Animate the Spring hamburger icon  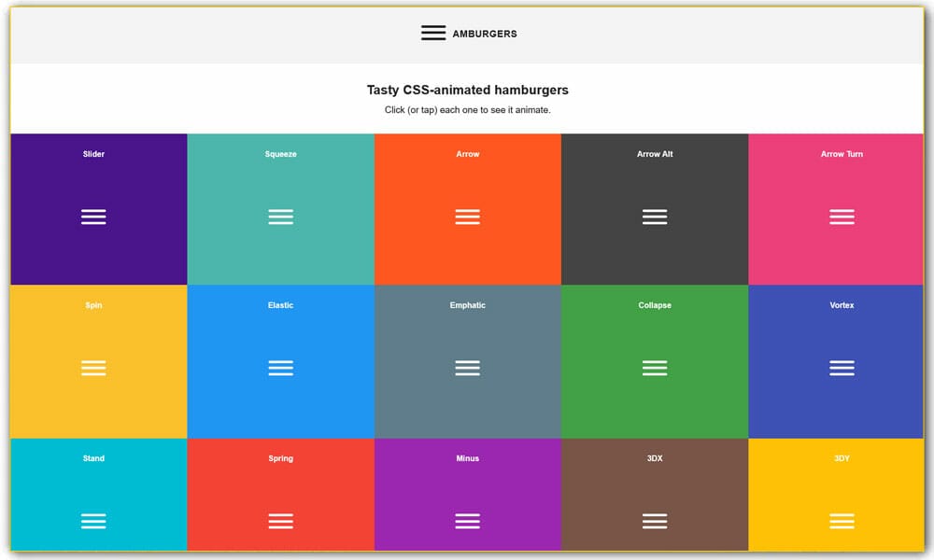(x=280, y=521)
